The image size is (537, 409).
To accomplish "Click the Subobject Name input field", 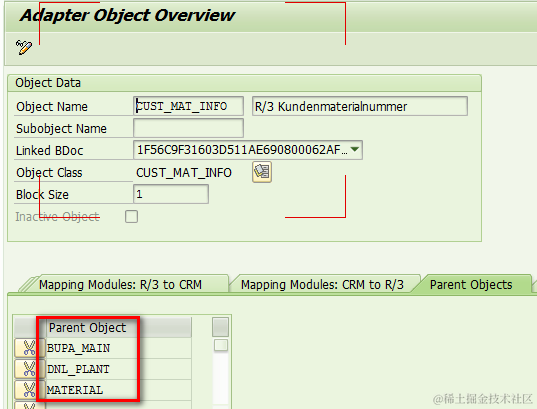I will [x=188, y=128].
